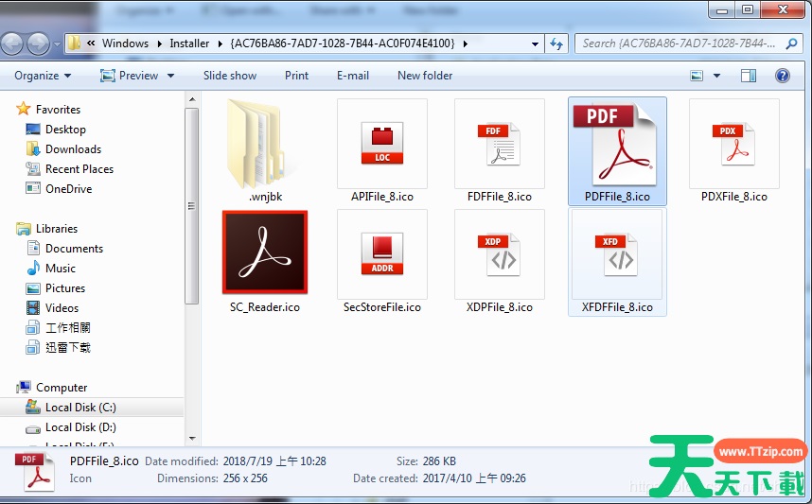Click Print in the toolbar
The height and width of the screenshot is (504, 812).
coord(296,76)
